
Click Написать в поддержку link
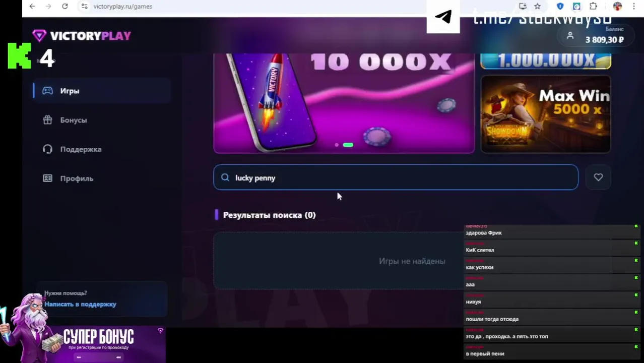coord(80,304)
